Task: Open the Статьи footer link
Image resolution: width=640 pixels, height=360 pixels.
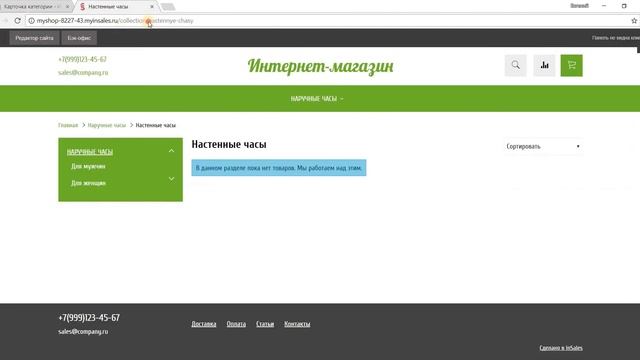Action: (x=265, y=324)
